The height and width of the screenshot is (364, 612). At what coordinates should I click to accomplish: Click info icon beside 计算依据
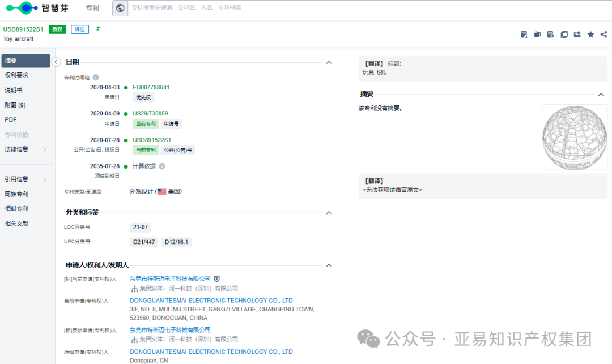coord(162,166)
